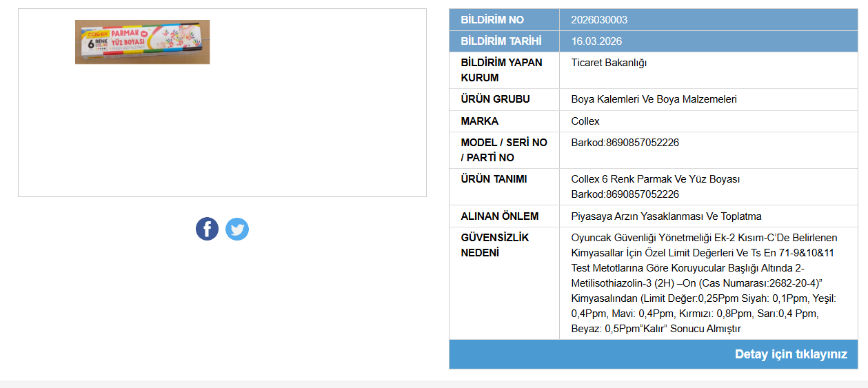Select the notice number 2026030003
The width and height of the screenshot is (868, 388).
(x=599, y=20)
